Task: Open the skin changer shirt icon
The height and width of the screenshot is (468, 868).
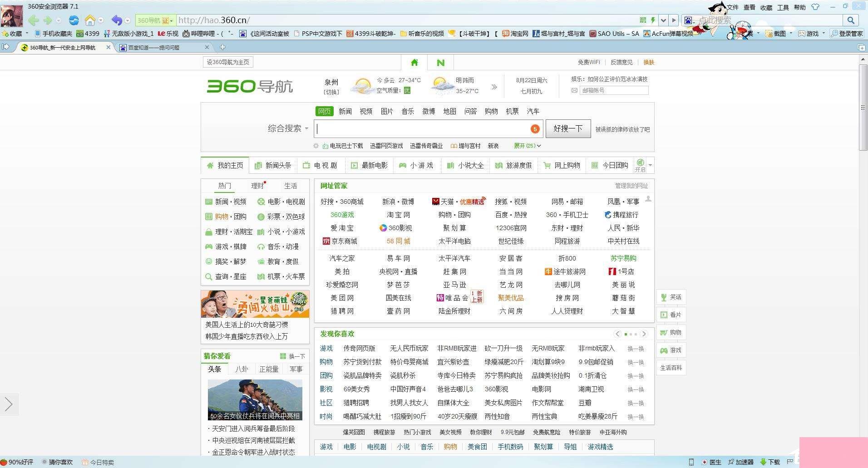Action: 815,7
